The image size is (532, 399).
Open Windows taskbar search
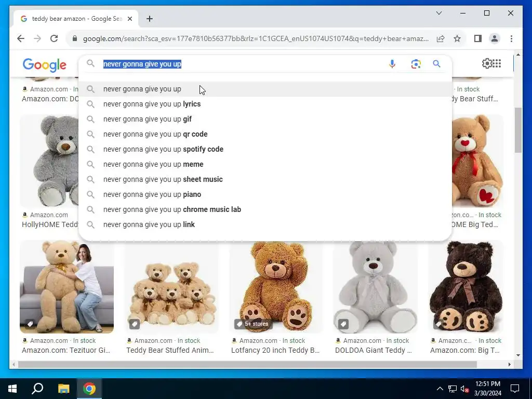tap(37, 389)
